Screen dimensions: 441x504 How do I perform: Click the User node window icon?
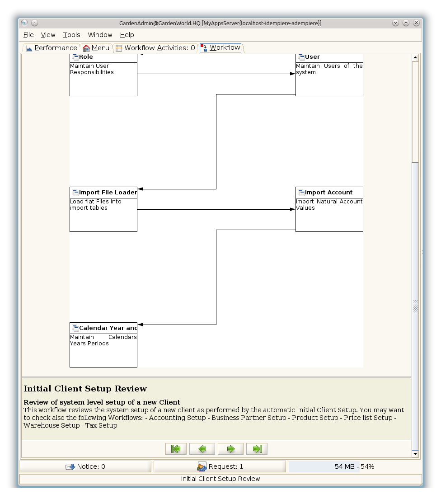[x=301, y=57]
